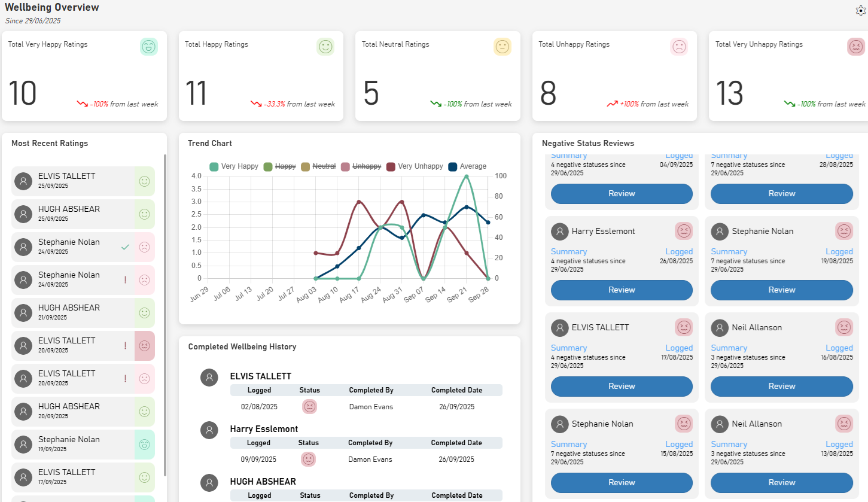868x502 pixels.
Task: Click the alert exclamation beside Stephanie Nolan's rating
Action: pos(125,279)
